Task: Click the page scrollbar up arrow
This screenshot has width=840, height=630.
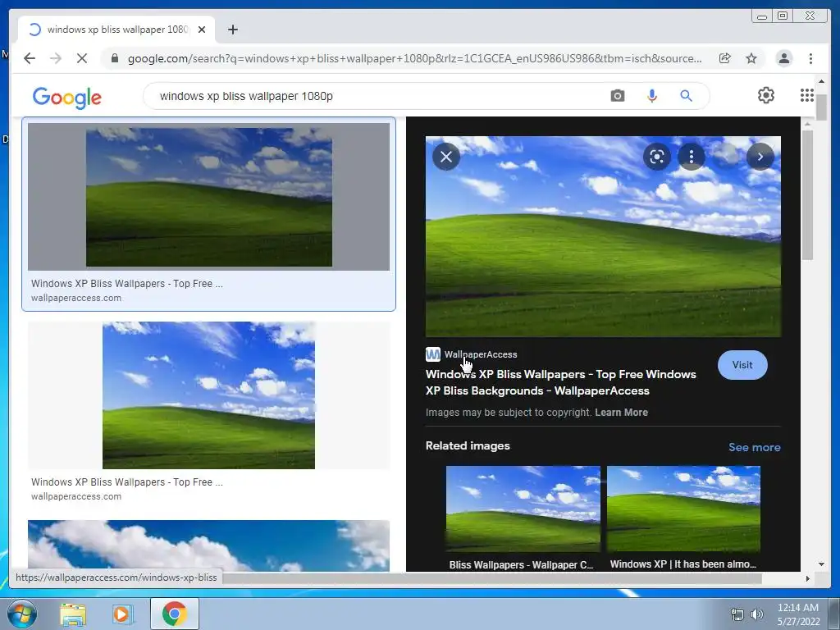Action: pos(821,81)
